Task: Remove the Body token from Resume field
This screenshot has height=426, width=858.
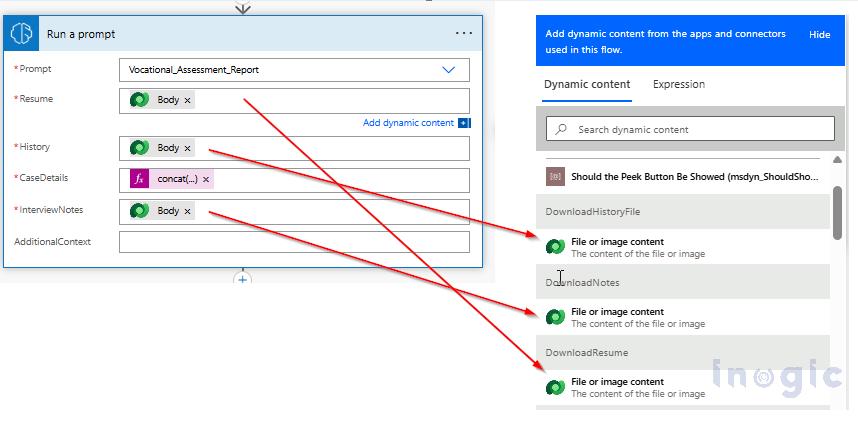Action: 188,100
